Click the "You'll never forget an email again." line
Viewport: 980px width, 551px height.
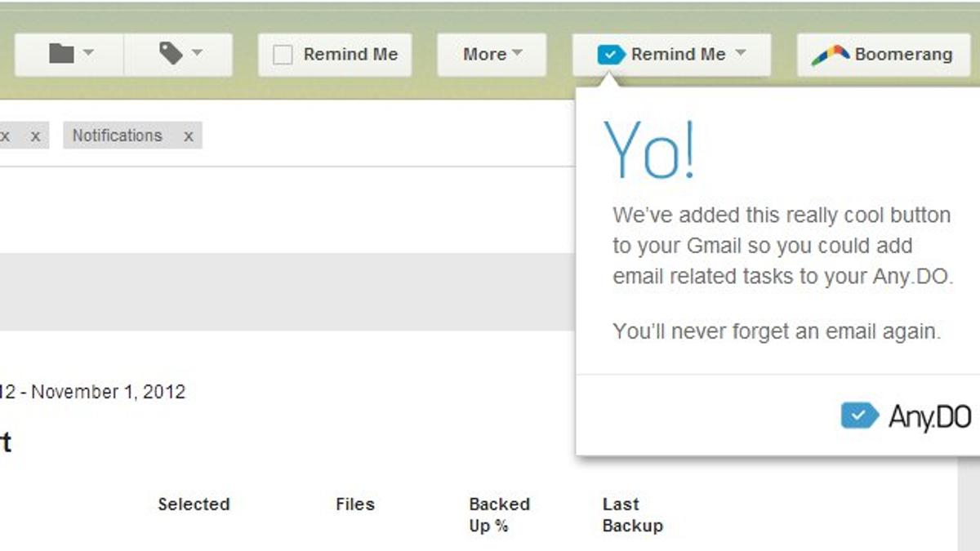(777, 331)
